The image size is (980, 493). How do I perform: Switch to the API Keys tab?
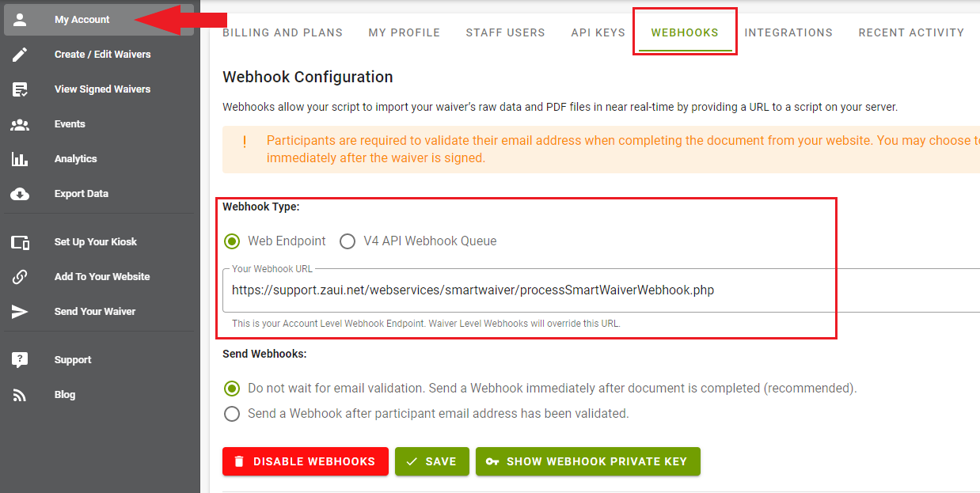[x=598, y=32]
